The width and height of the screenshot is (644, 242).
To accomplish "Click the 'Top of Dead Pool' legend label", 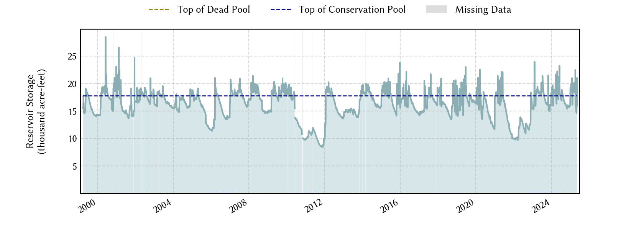I will pyautogui.click(x=214, y=10).
